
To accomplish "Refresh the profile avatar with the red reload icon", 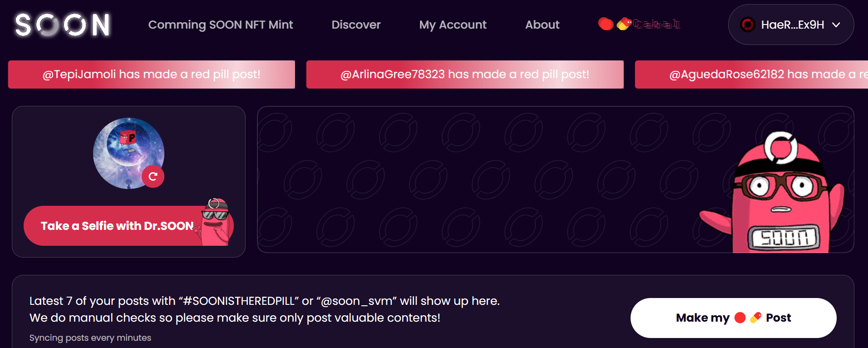I will [x=153, y=176].
